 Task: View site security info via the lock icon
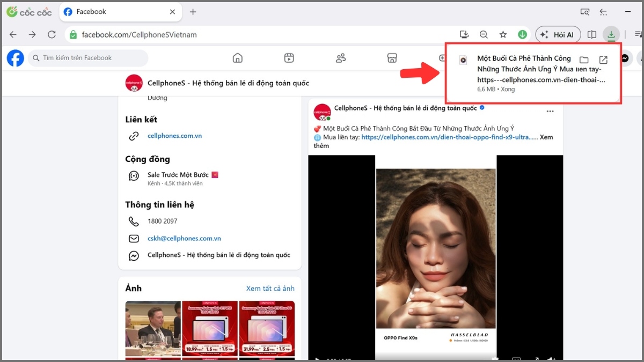point(73,34)
